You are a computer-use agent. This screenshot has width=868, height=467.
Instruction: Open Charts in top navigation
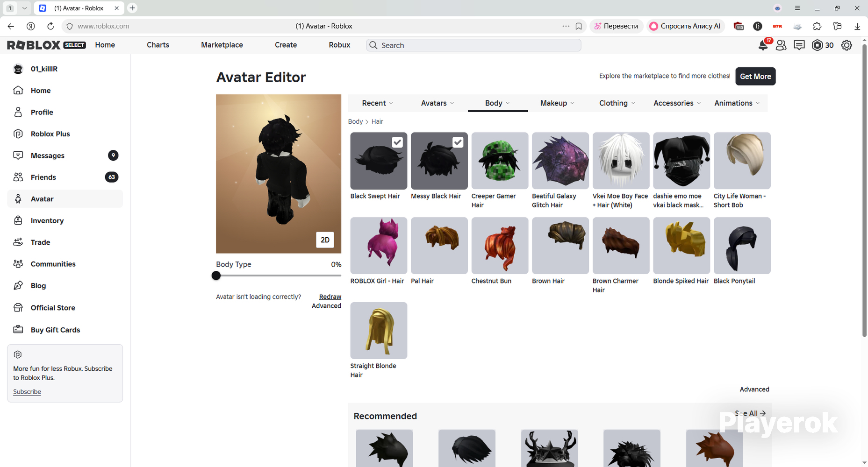pyautogui.click(x=158, y=45)
